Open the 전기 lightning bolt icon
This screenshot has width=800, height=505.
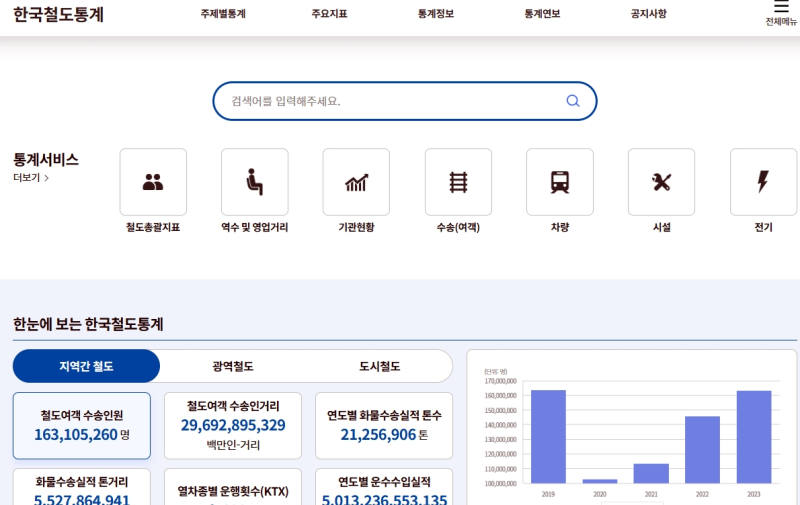(x=763, y=182)
